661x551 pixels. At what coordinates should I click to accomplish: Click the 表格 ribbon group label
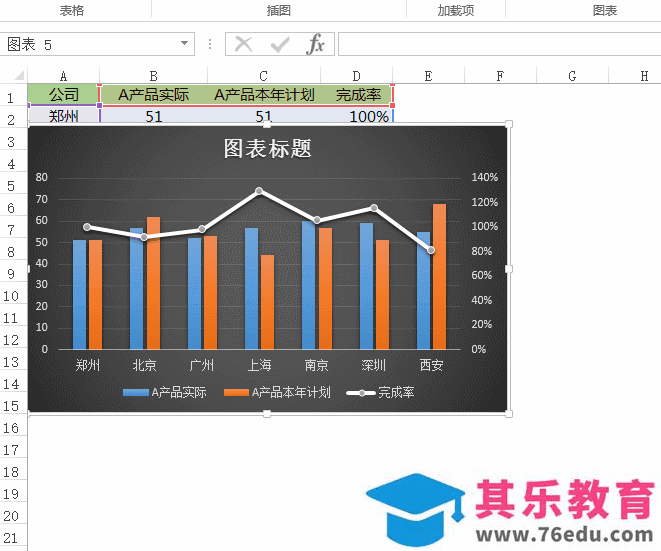pyautogui.click(x=72, y=10)
